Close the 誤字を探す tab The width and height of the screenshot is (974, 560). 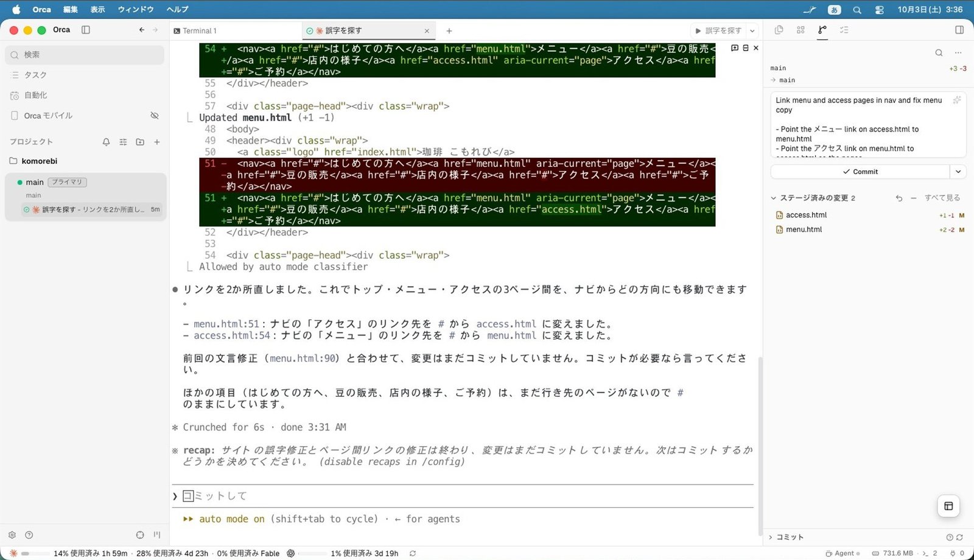pos(427,31)
